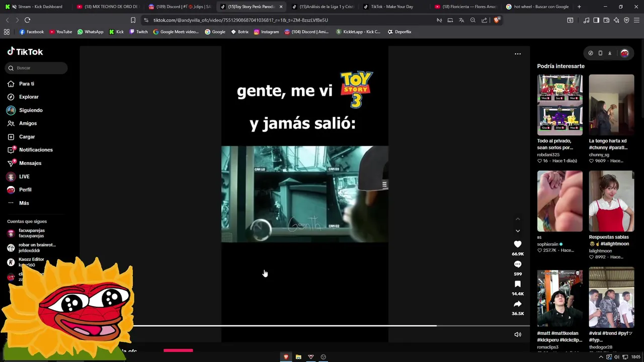Switch to the TikTok - Make Your Day tab
This screenshot has width=644, height=362.
coord(395,7)
